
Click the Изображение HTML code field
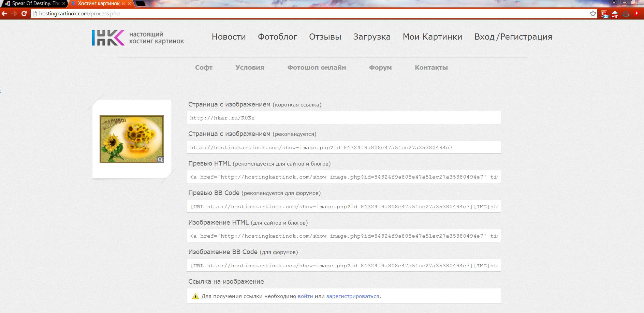click(x=344, y=236)
